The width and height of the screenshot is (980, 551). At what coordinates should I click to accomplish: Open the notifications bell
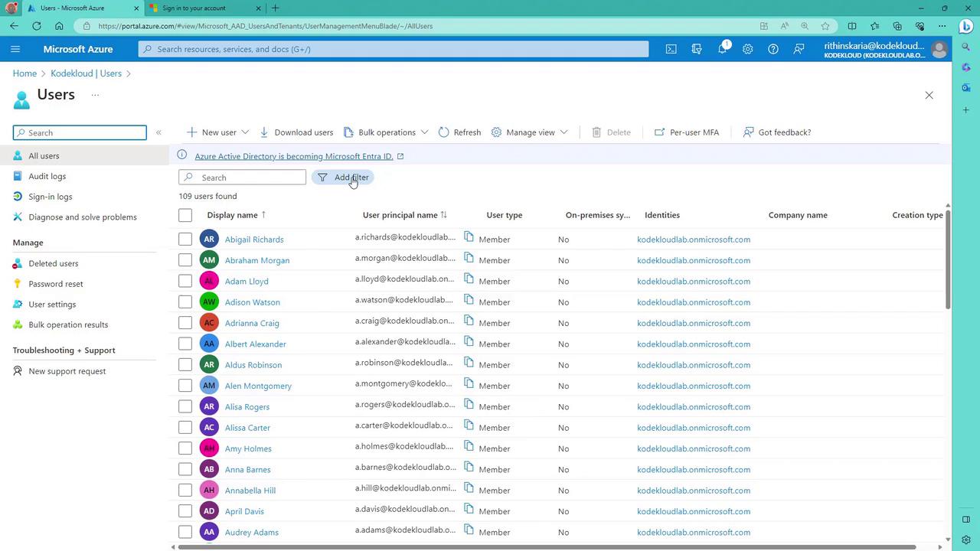(722, 49)
